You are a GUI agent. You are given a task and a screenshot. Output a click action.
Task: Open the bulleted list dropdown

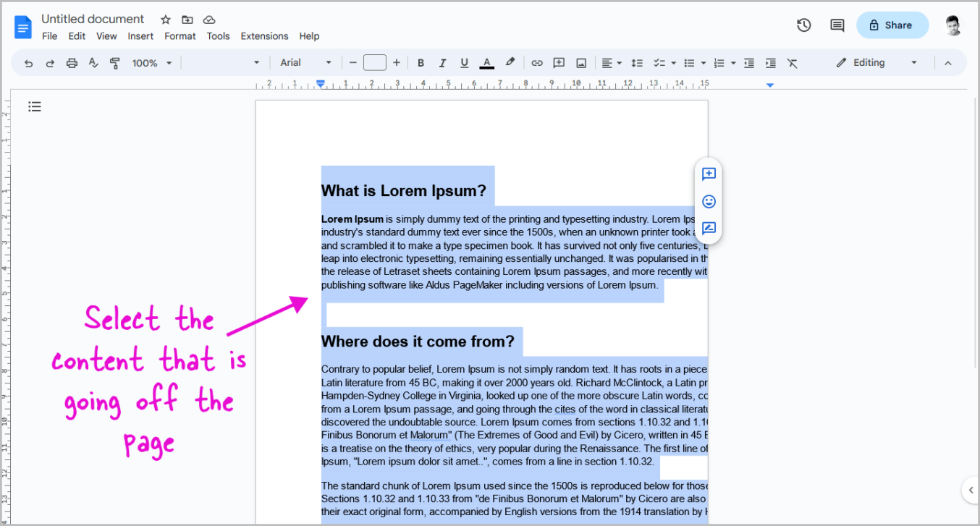coord(694,63)
